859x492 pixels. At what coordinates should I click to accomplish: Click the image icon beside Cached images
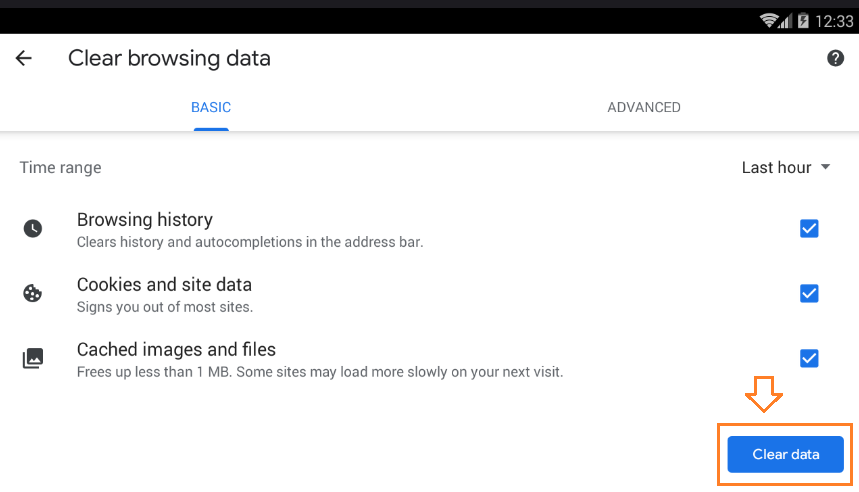(x=33, y=358)
